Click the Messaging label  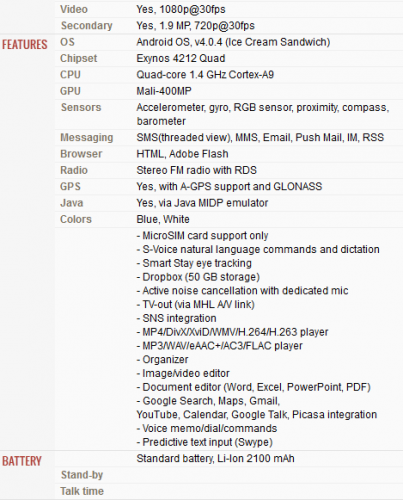[87, 137]
